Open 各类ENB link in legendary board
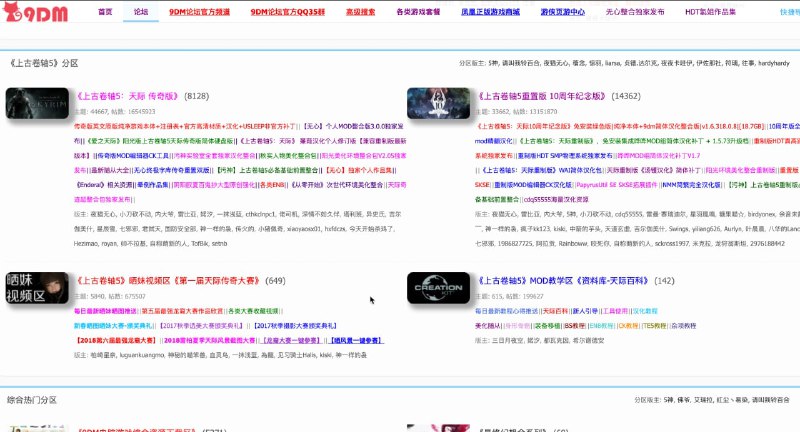Screen dimensions: 800x432 pyautogui.click(x=272, y=185)
